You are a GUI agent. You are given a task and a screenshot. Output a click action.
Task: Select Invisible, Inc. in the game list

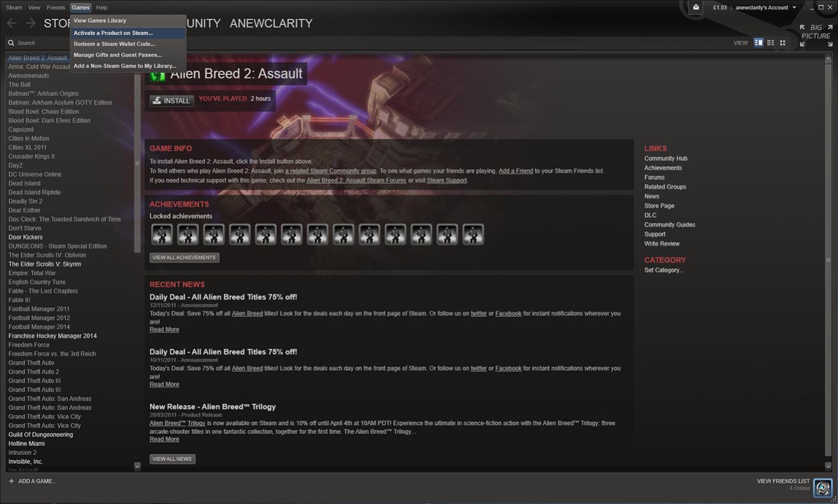25,462
